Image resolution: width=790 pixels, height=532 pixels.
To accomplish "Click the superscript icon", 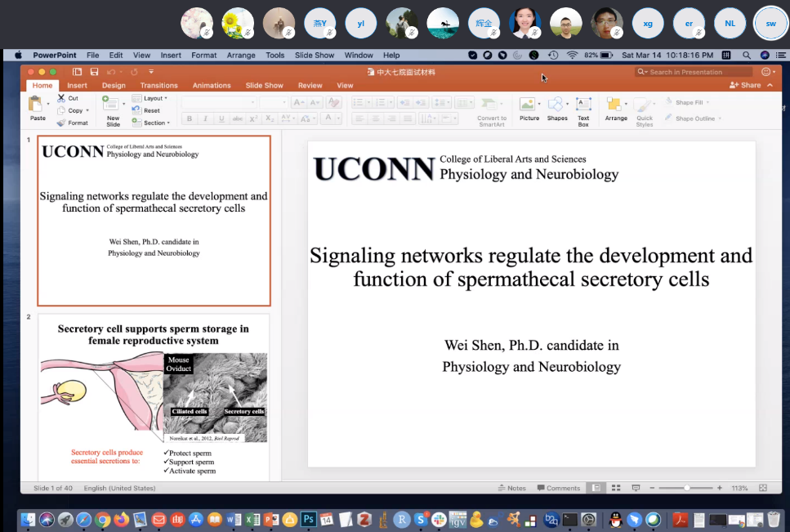I will [253, 118].
